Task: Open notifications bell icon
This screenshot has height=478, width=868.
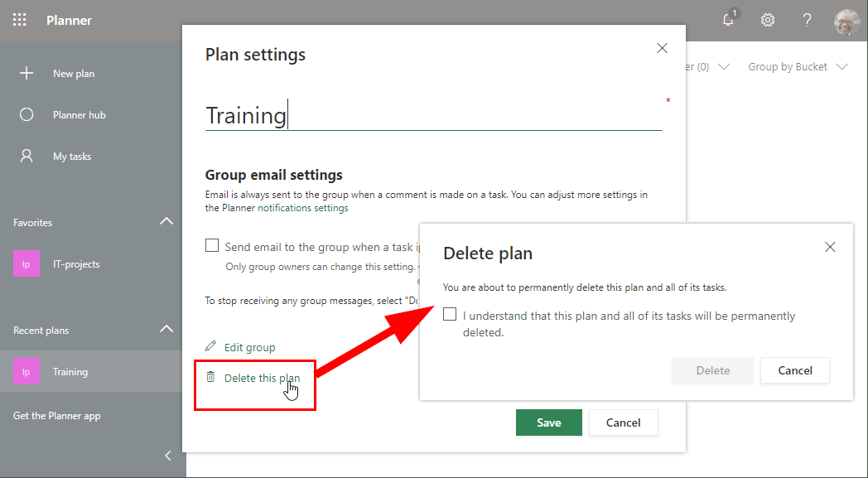Action: [x=729, y=20]
